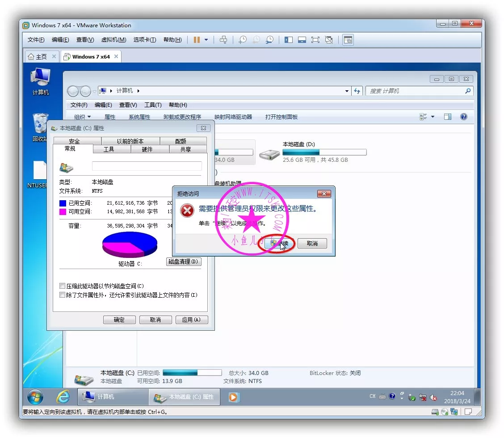Expand the change view dropdown arrow
The height and width of the screenshot is (438, 504).
pos(433,117)
